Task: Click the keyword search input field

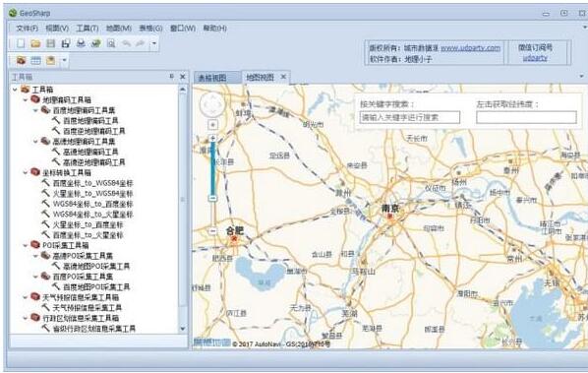Action: [409, 117]
